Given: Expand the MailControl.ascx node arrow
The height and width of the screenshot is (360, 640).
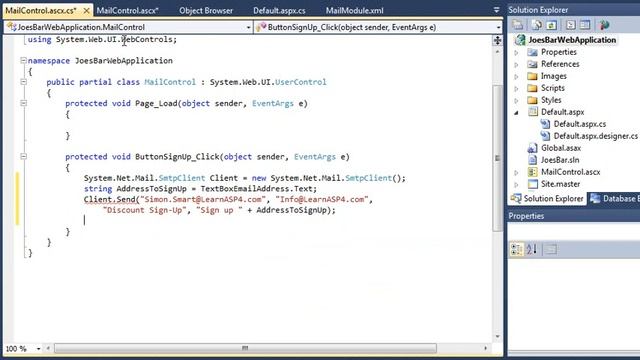Looking at the screenshot, I should (516, 173).
